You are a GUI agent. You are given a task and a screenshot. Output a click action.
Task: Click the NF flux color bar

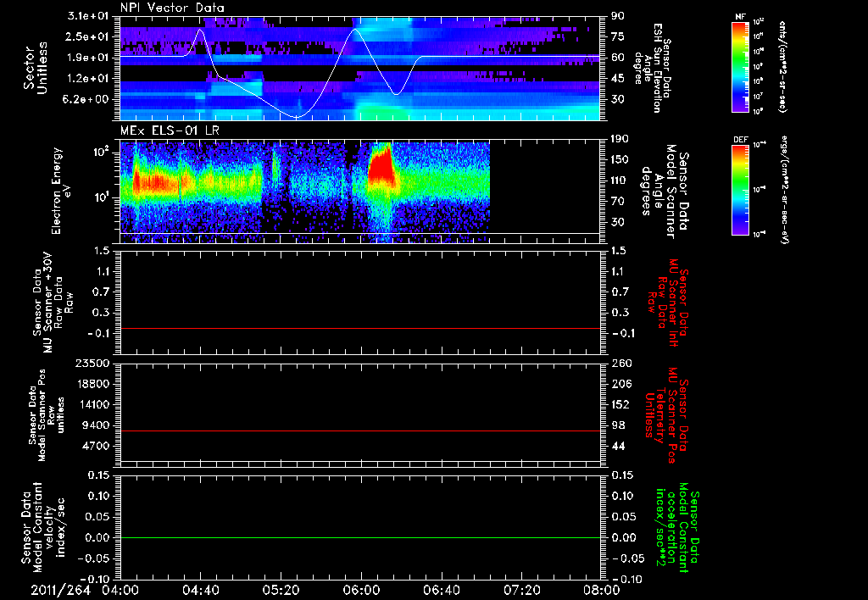[741, 66]
